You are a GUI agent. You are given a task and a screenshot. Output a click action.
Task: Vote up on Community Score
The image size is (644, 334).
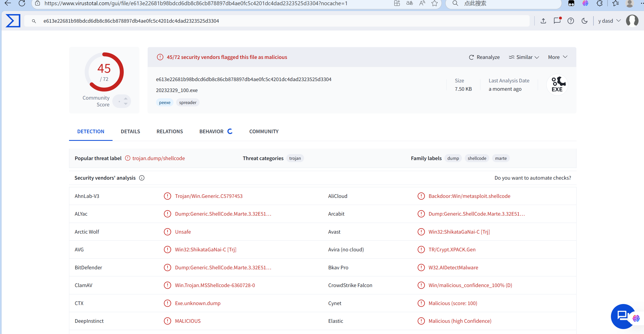[x=126, y=98]
